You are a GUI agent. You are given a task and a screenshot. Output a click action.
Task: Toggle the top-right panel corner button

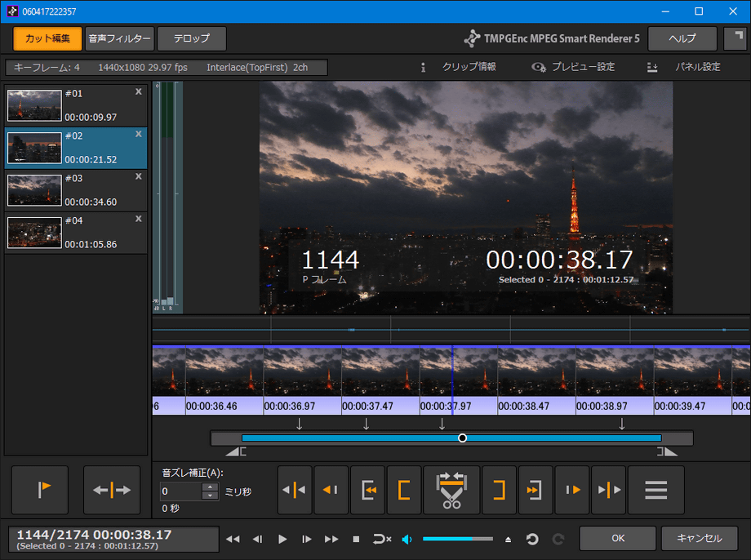[735, 38]
